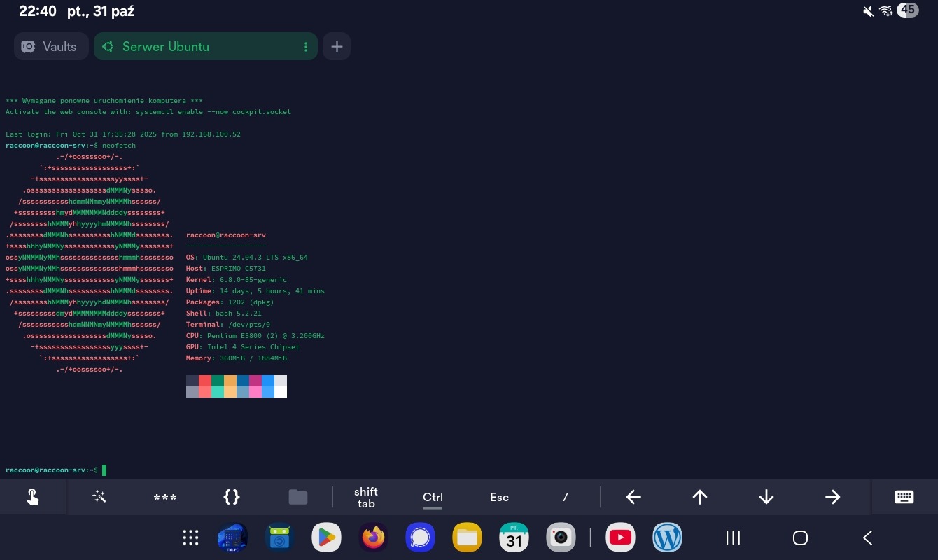
Task: Launch Firefox from the taskbar
Action: pyautogui.click(x=373, y=538)
